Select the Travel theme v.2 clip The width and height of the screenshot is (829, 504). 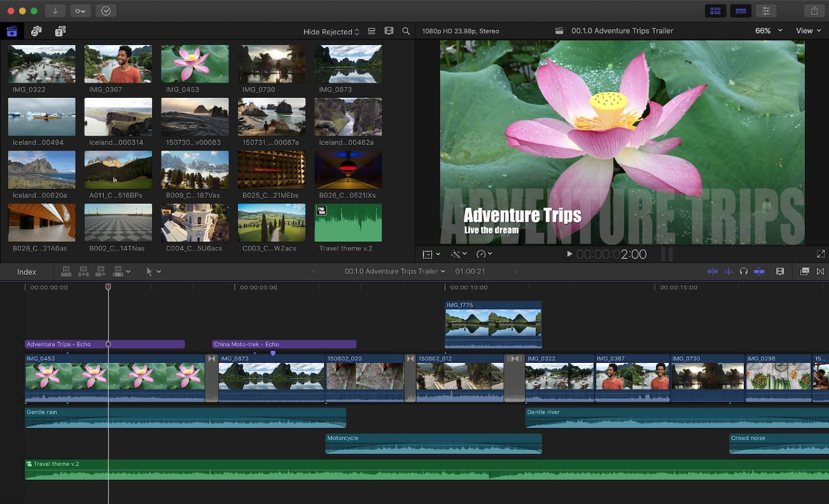[x=348, y=222]
